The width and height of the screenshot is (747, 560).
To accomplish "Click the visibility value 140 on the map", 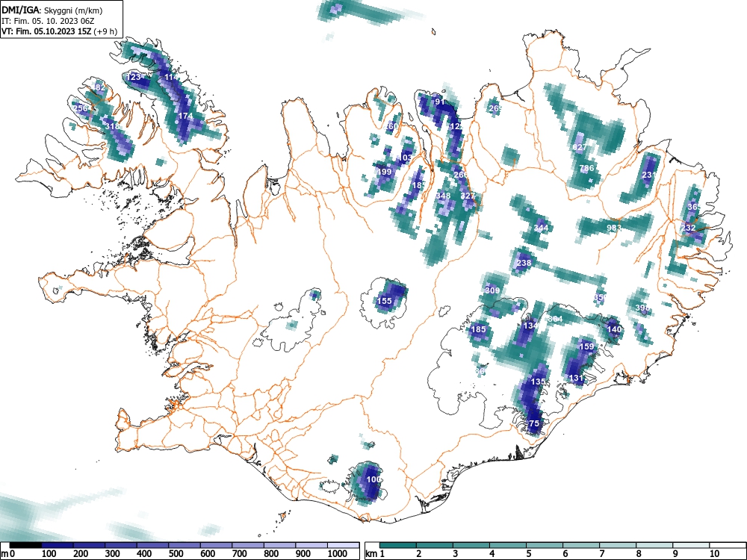I will point(615,329).
